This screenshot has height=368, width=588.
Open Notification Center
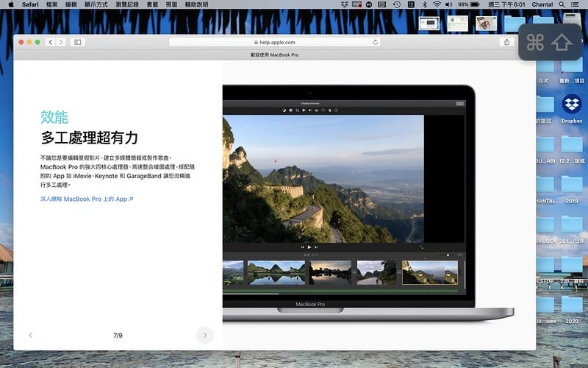(x=575, y=4)
